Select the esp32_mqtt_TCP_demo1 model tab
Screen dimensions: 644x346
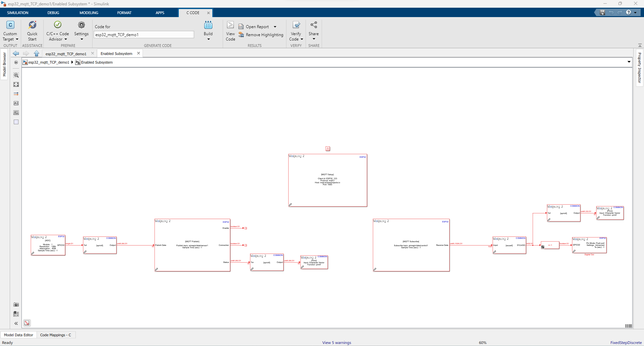66,54
